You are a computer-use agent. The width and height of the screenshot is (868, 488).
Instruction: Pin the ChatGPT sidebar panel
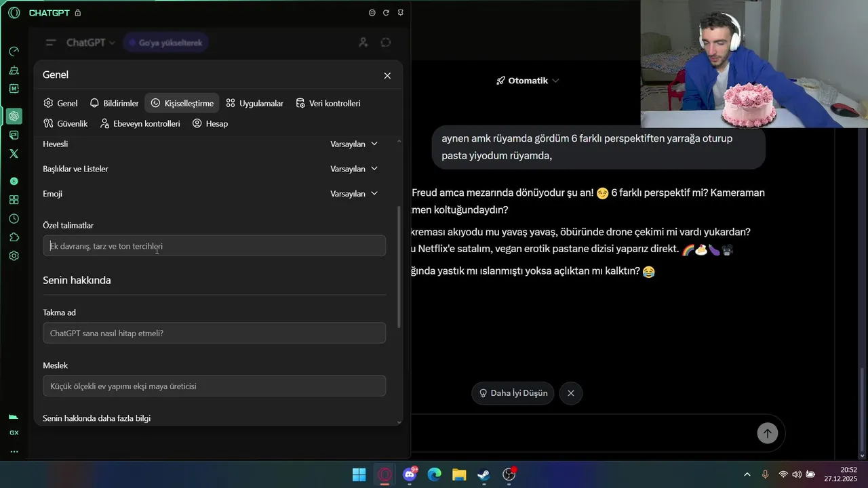tap(400, 13)
